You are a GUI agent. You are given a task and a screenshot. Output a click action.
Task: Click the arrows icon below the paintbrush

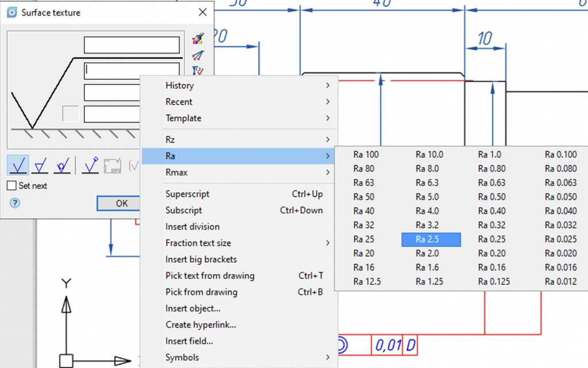click(x=198, y=56)
